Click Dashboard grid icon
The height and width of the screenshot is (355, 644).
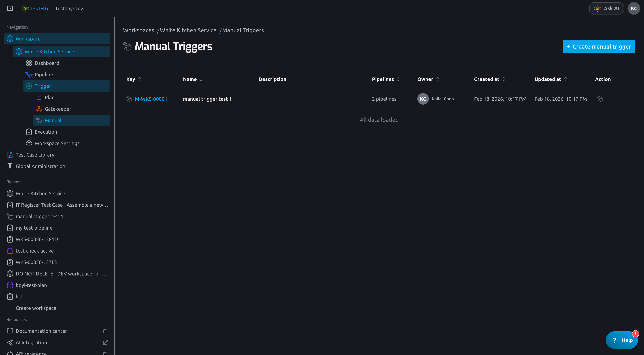pyautogui.click(x=29, y=63)
